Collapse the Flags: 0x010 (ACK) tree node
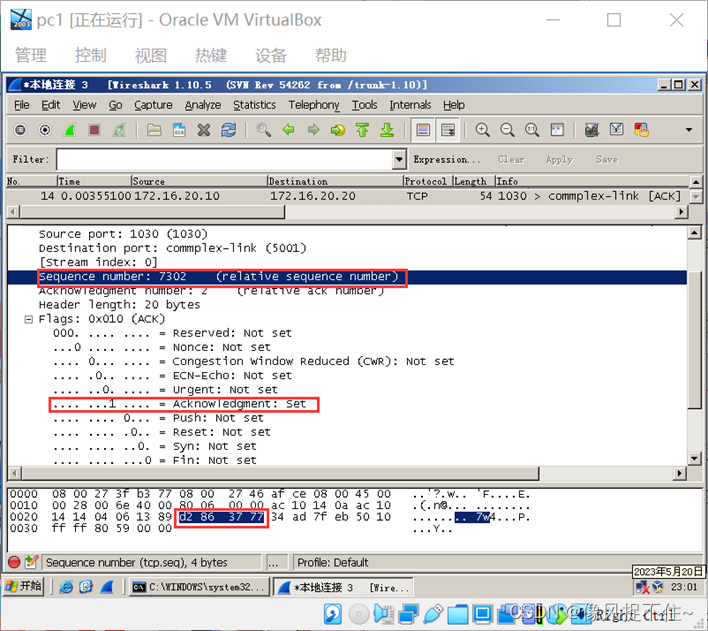The width and height of the screenshot is (708, 631). tap(28, 319)
